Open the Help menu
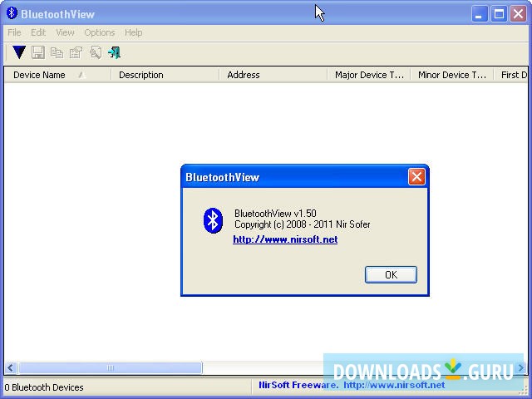 pos(133,32)
